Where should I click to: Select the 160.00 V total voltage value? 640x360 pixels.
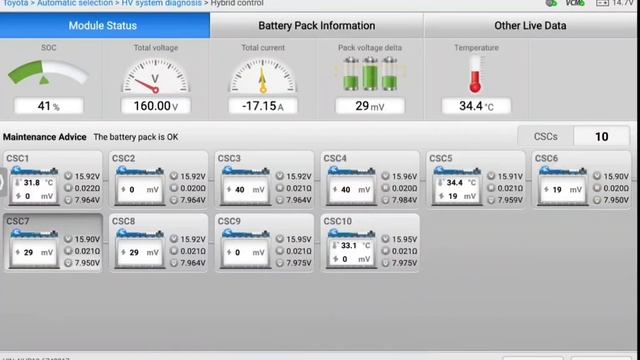tap(156, 106)
